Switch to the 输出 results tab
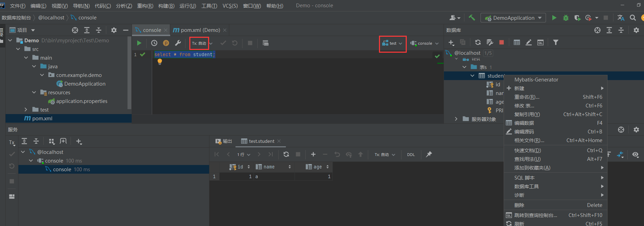Image resolution: width=644 pixels, height=226 pixels. (224, 141)
